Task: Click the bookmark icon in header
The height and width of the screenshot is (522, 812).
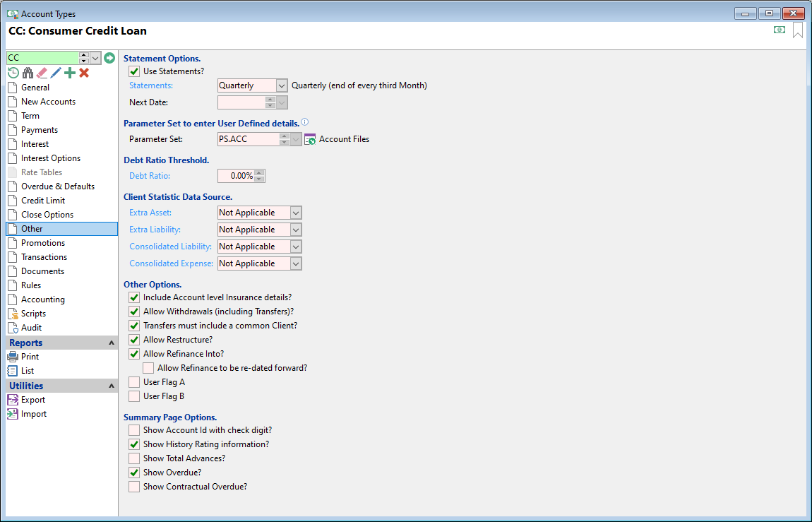Action: (x=798, y=30)
